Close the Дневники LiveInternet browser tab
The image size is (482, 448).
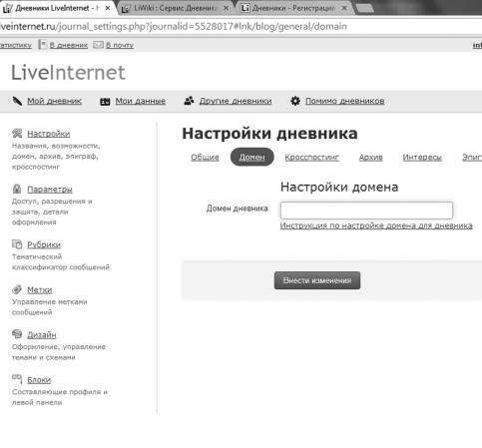pos(108,8)
